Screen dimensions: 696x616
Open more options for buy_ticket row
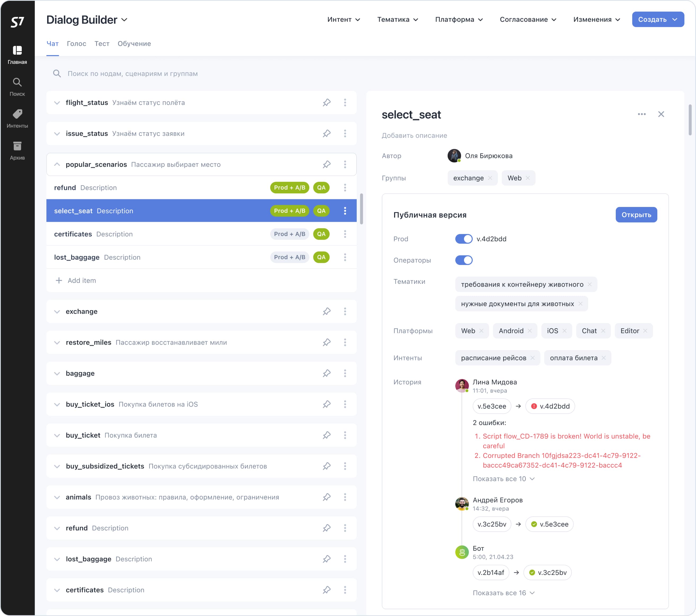(345, 435)
